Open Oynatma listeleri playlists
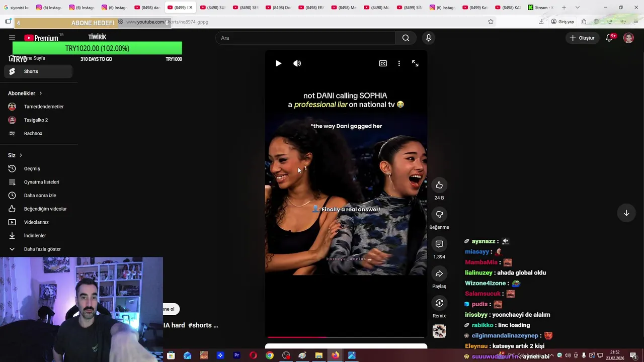The width and height of the screenshot is (644, 362). [39, 182]
